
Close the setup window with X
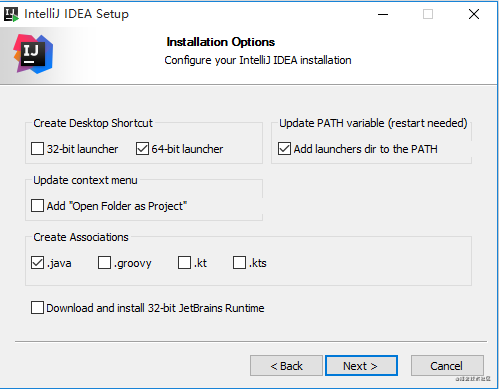click(474, 14)
